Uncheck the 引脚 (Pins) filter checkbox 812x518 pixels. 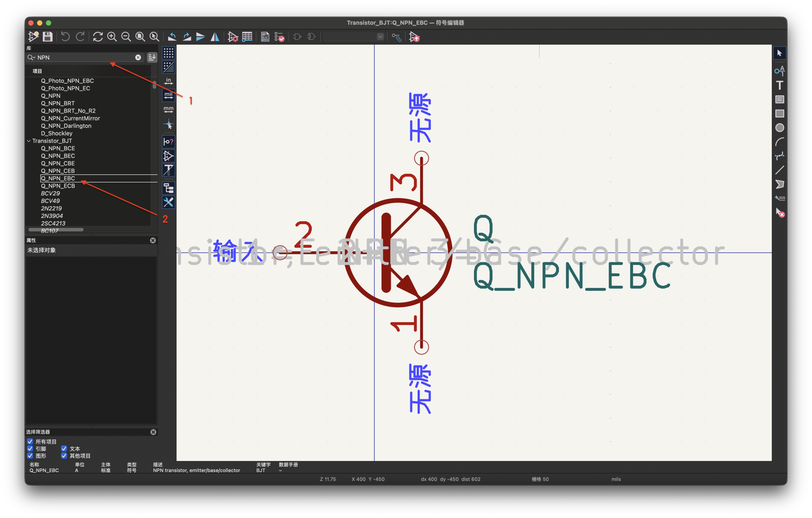pyautogui.click(x=30, y=448)
